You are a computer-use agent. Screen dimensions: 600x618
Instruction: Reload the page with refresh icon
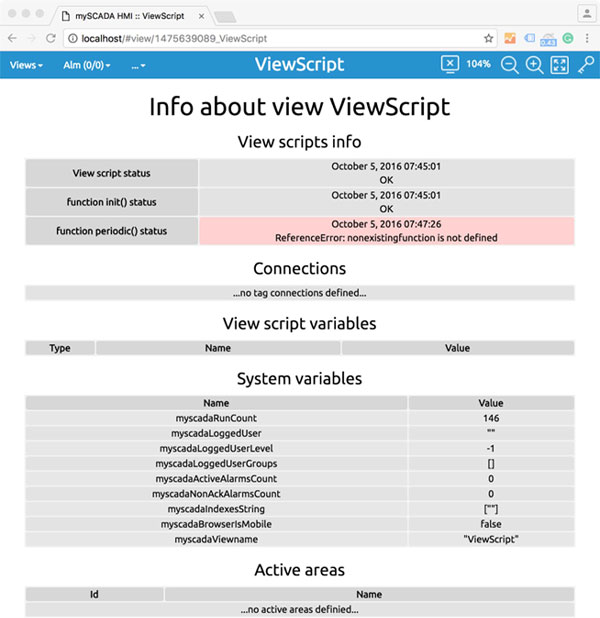(x=51, y=38)
